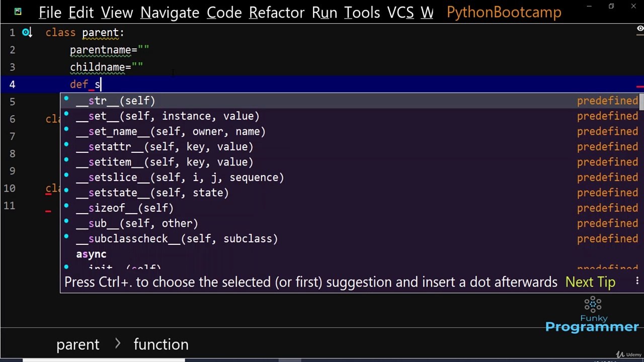Click the cyan dot icon beside __sizeof__(self)

(66, 206)
